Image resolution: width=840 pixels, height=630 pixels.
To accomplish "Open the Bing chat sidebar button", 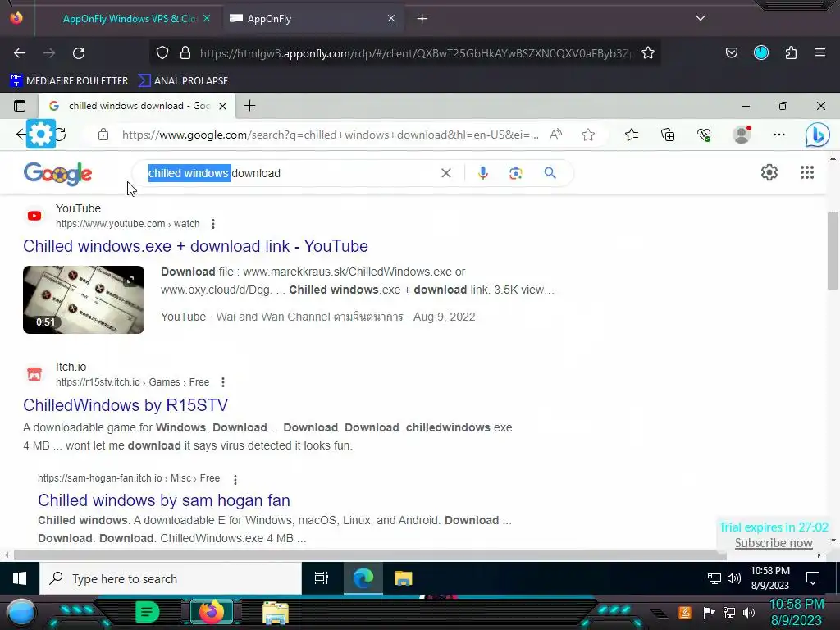I will 818,135.
